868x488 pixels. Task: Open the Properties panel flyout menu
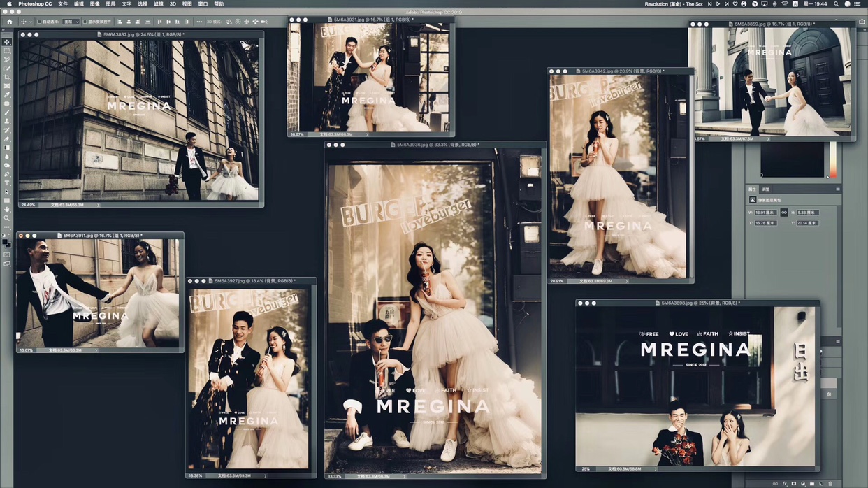[838, 189]
